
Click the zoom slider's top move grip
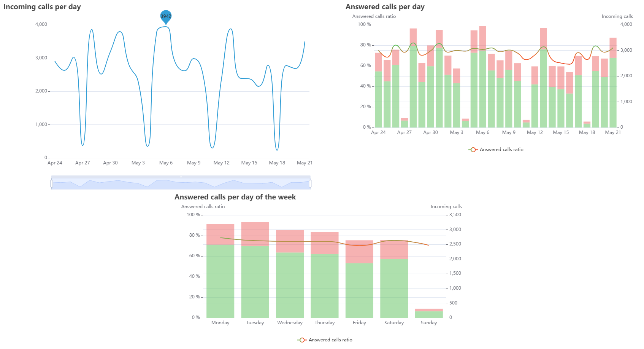pyautogui.click(x=181, y=177)
